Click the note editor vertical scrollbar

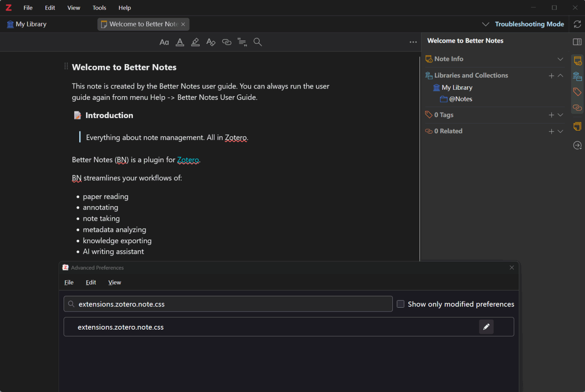420,158
